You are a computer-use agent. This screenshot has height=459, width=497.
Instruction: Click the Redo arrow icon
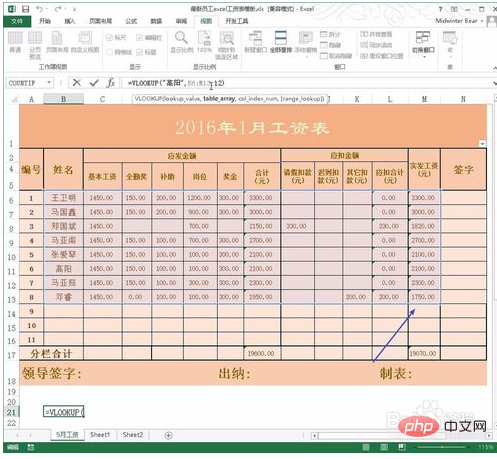click(x=59, y=9)
